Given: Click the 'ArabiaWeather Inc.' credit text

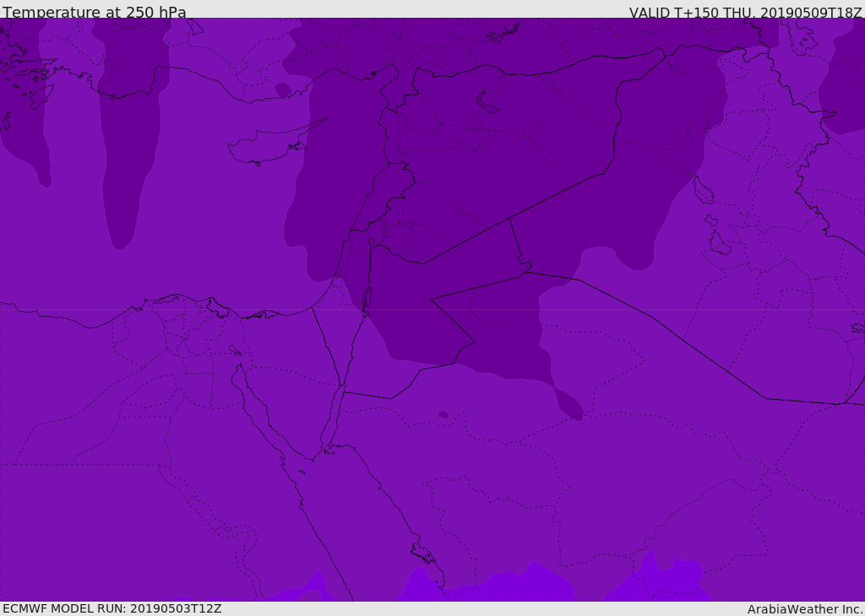Looking at the screenshot, I should 806,609.
